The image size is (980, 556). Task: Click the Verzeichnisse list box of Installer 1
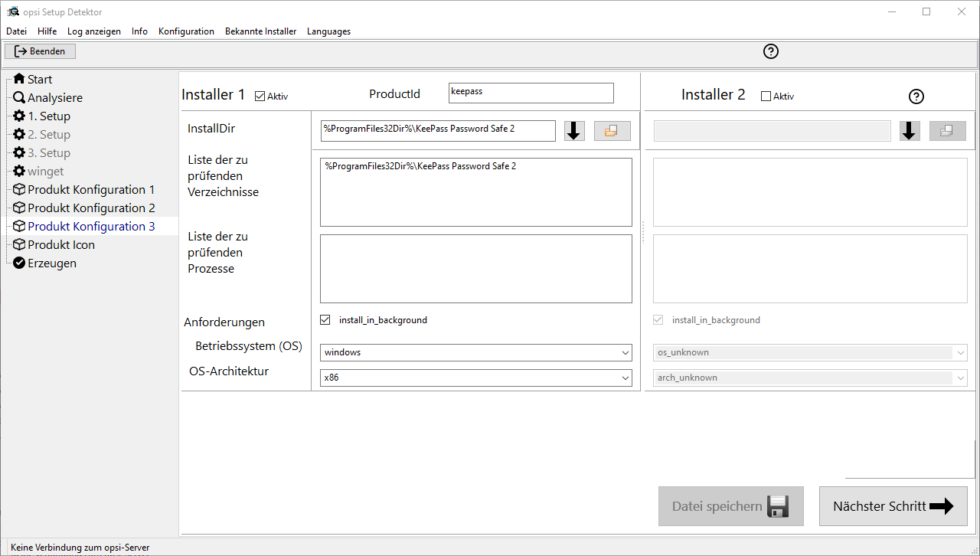pyautogui.click(x=476, y=192)
